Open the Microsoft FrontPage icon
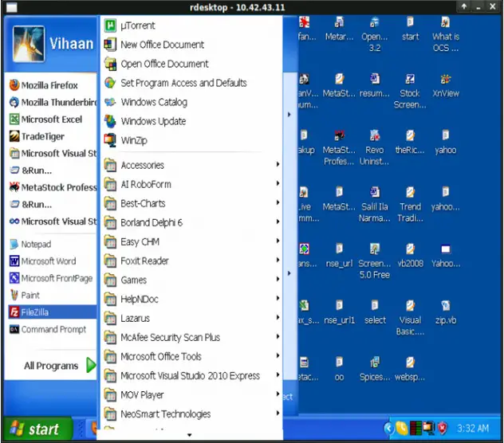The height and width of the screenshot is (443, 504). (14, 278)
